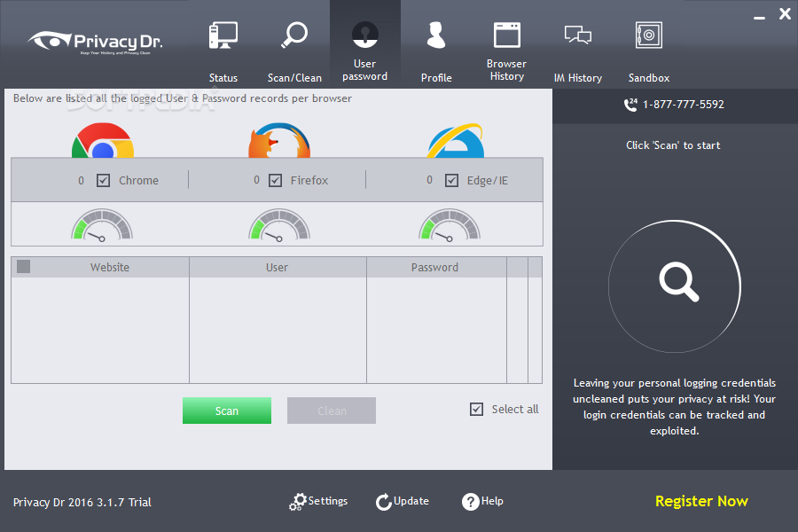
Task: Switch to the Profile tab label
Action: click(x=436, y=78)
